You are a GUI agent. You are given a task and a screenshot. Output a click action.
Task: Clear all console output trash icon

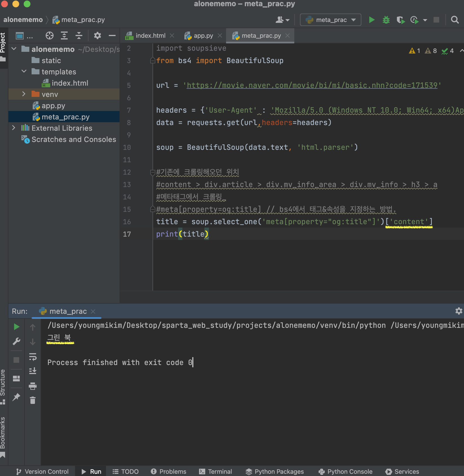pos(33,400)
